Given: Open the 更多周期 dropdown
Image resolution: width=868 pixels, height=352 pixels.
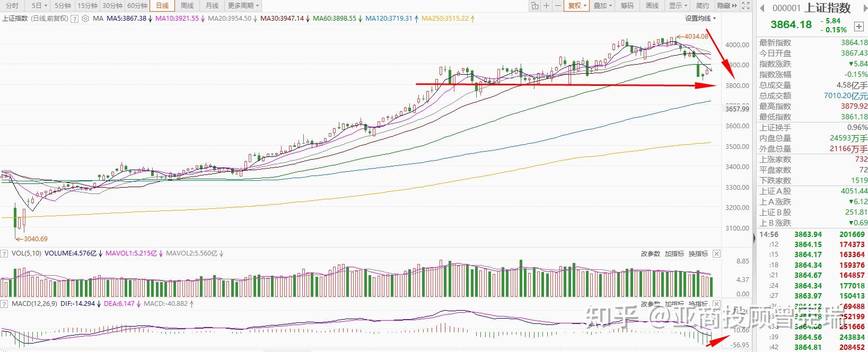Looking at the screenshot, I should (x=243, y=6).
